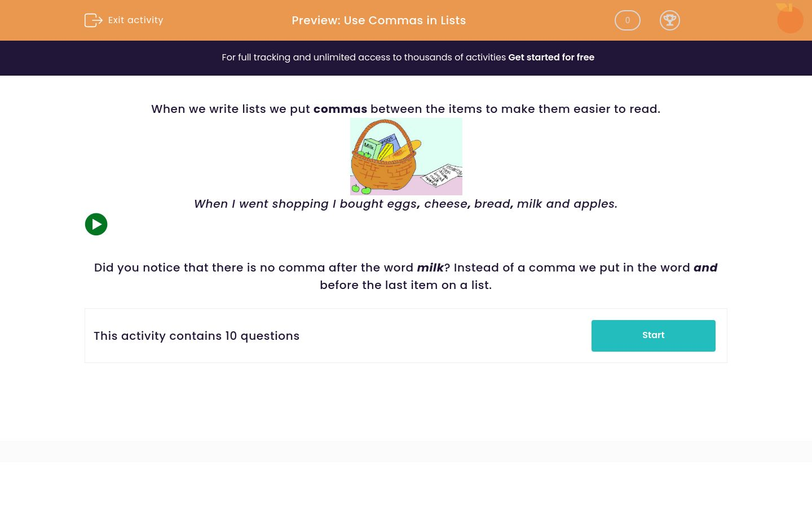Viewport: 812px width, 508px height.
Task: Click the Exit activity text label
Action: coord(135,20)
